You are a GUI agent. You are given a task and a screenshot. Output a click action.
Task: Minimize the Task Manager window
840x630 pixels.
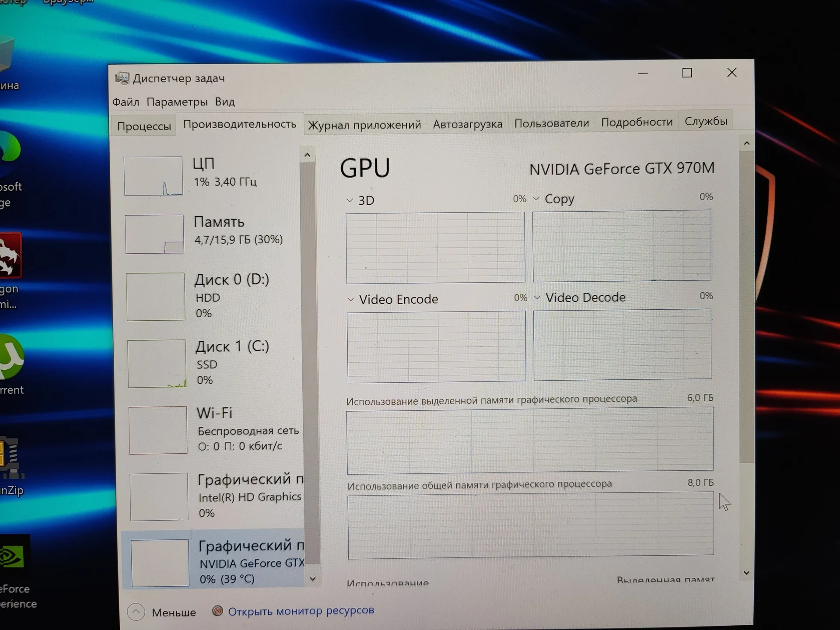(x=643, y=73)
